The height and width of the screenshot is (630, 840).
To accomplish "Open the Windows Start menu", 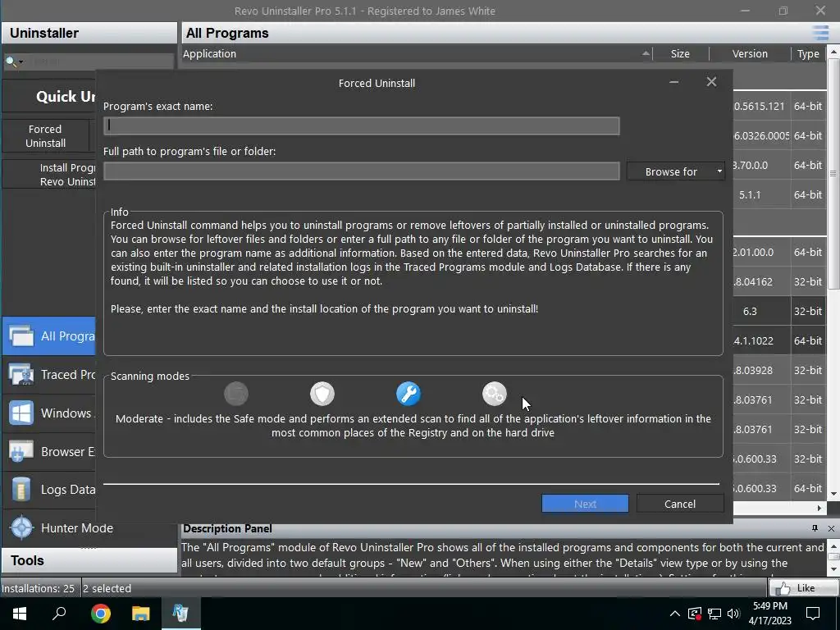I will [x=20, y=614].
